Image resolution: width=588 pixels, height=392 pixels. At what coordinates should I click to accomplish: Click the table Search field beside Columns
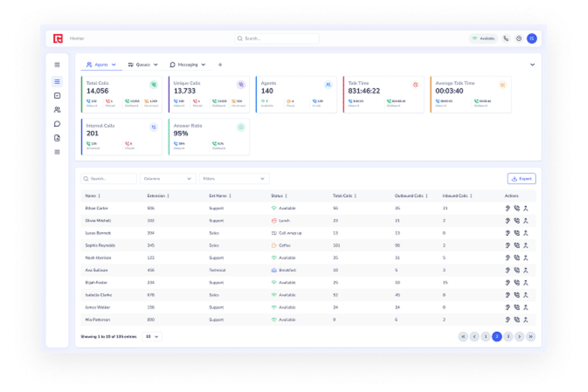coord(109,179)
